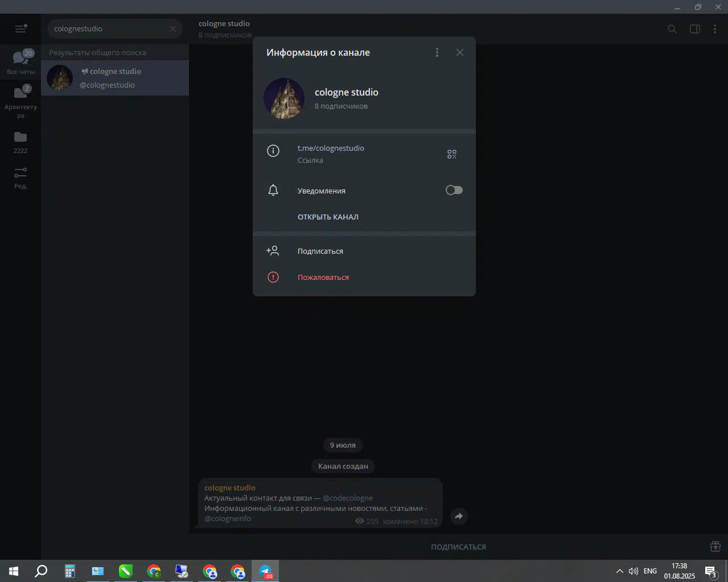Clear the colognestudio search field
728x582 pixels.
[x=172, y=28]
